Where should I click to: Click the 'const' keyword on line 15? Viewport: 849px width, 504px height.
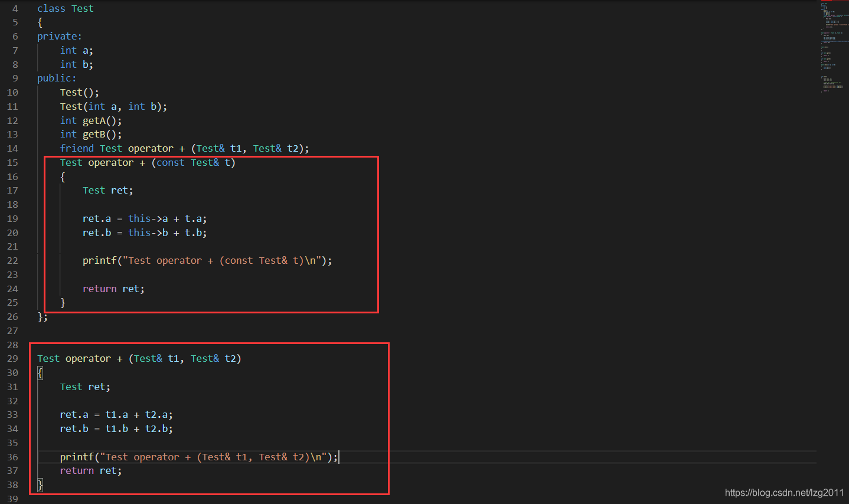point(171,163)
